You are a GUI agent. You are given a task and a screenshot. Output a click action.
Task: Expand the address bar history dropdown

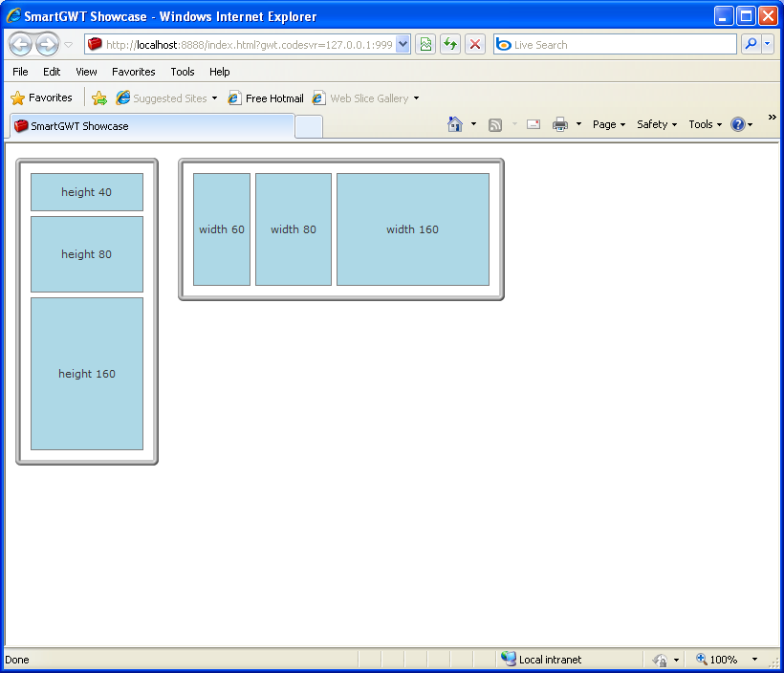(x=403, y=45)
